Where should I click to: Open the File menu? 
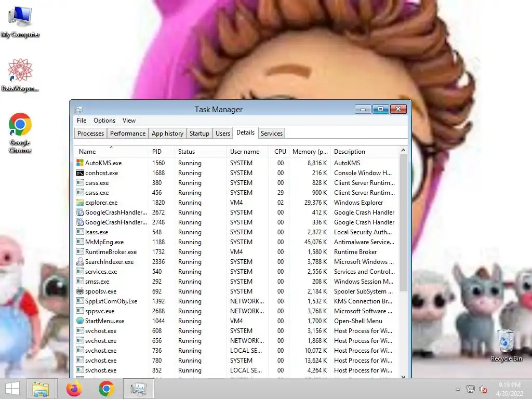(x=82, y=121)
